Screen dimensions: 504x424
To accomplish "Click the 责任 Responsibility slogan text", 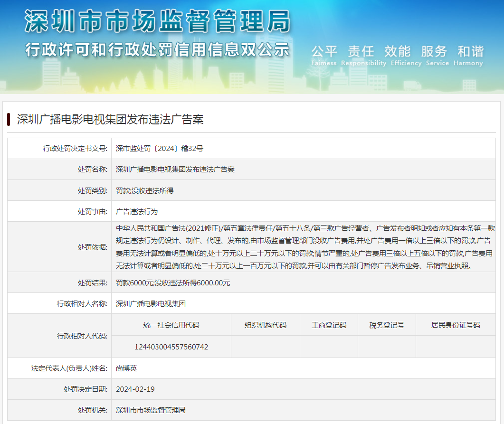I will [363, 56].
